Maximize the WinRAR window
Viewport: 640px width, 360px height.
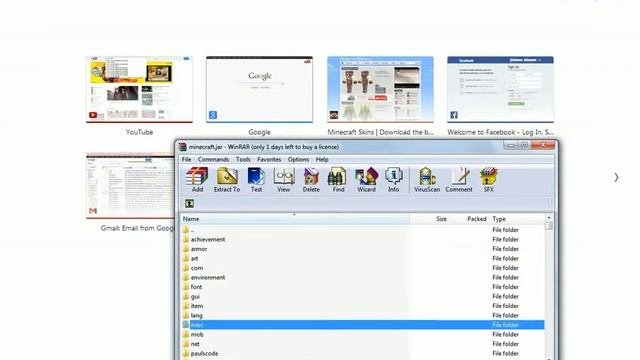[x=524, y=145]
